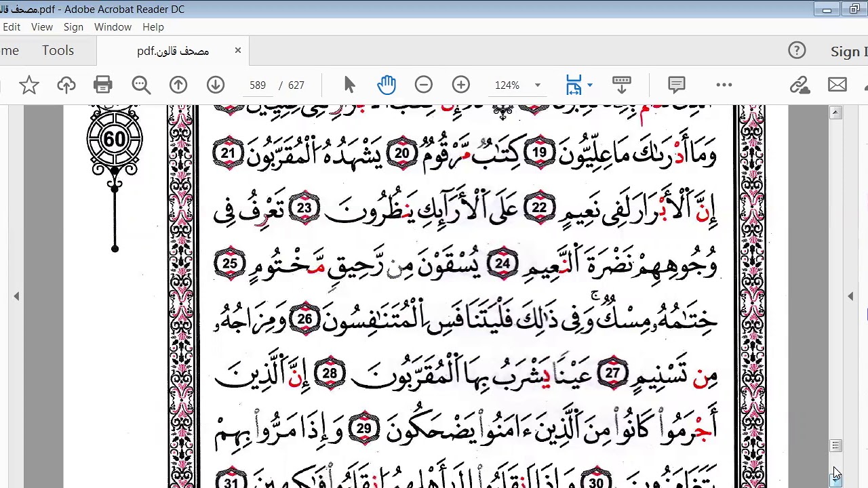Upload the file to the cloud icon
This screenshot has width=868, height=488.
pyautogui.click(x=66, y=85)
